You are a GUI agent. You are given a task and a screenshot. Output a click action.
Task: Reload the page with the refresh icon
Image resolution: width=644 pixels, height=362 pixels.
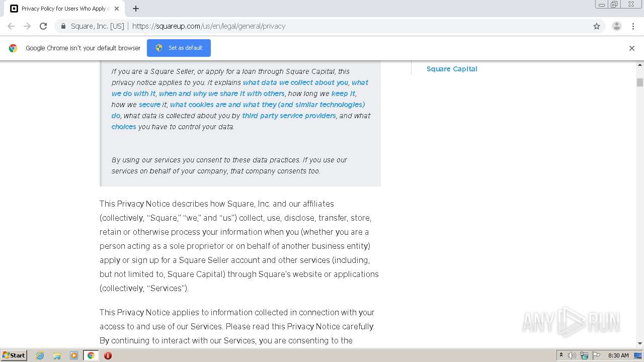pos(43,26)
